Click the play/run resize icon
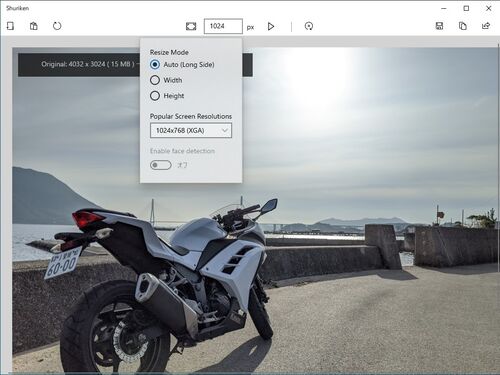Screen dimensions: 500x375 click(x=271, y=26)
